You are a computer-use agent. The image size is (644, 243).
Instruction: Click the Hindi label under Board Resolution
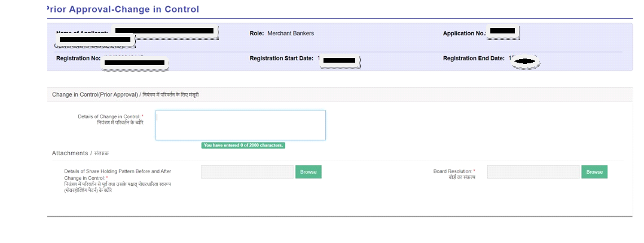pyautogui.click(x=462, y=177)
